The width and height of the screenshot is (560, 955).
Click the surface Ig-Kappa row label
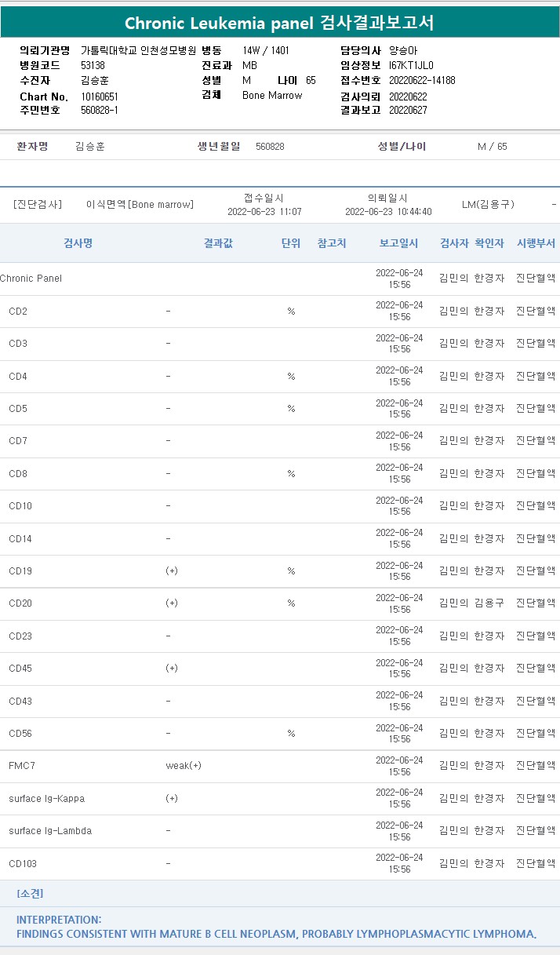[x=46, y=799]
